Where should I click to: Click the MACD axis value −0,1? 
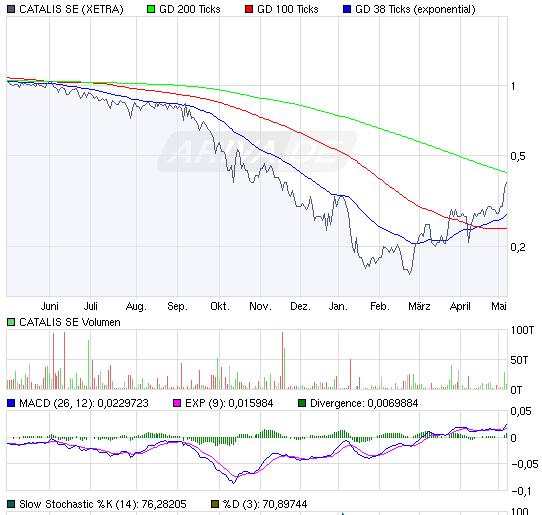[x=522, y=491]
